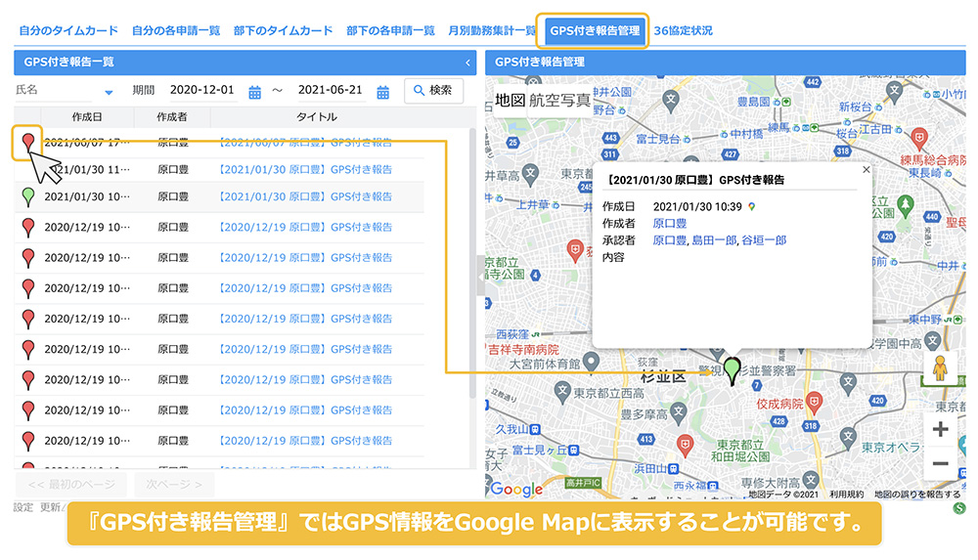This screenshot has width=978, height=560.
Task: Open 原口豊 link in 作成者 row
Action: click(x=669, y=223)
